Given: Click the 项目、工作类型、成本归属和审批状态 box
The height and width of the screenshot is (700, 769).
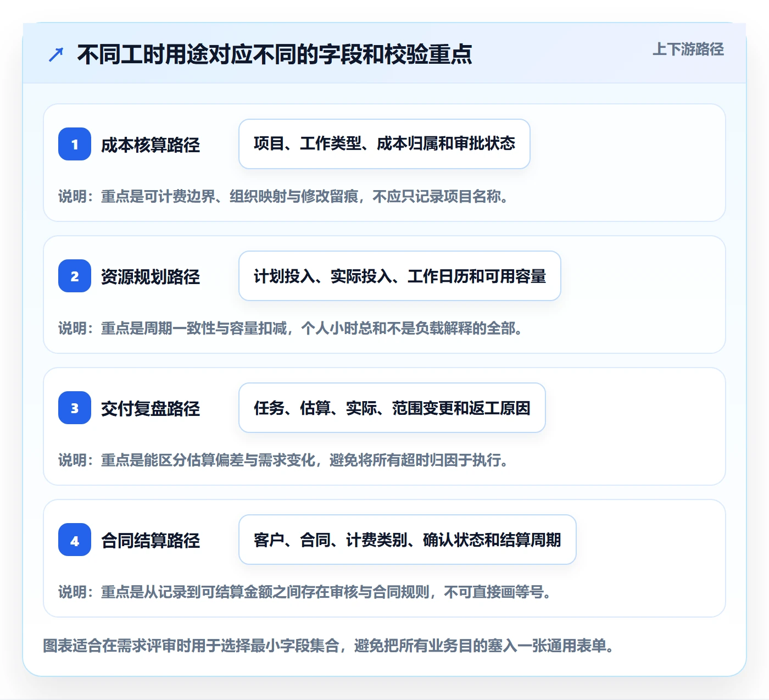Looking at the screenshot, I should click(384, 144).
